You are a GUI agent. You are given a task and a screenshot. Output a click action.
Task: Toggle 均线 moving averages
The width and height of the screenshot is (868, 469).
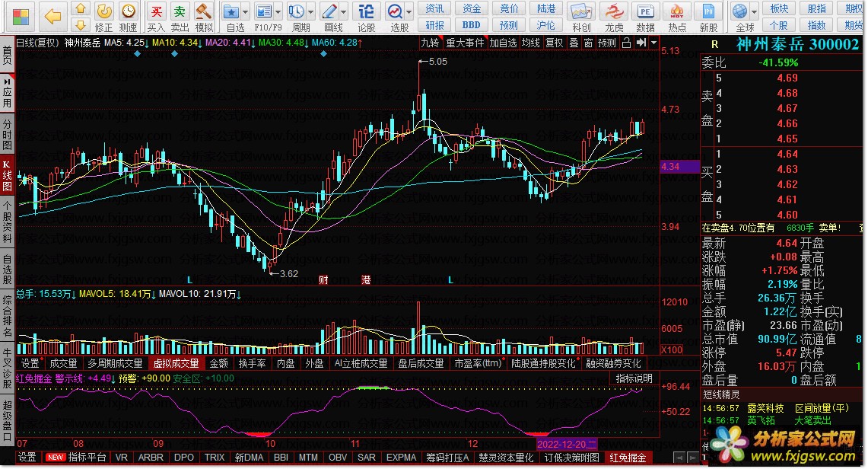click(x=531, y=43)
